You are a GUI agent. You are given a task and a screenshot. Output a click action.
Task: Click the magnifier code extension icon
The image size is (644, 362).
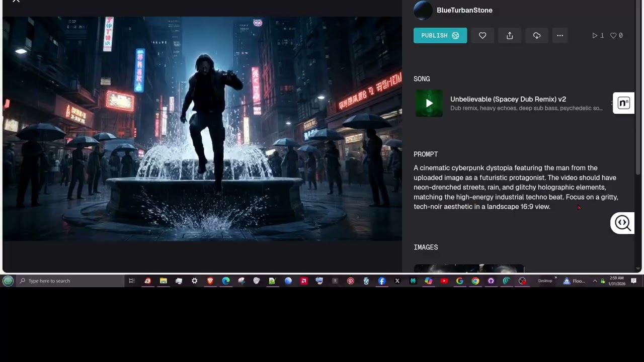pos(622,223)
